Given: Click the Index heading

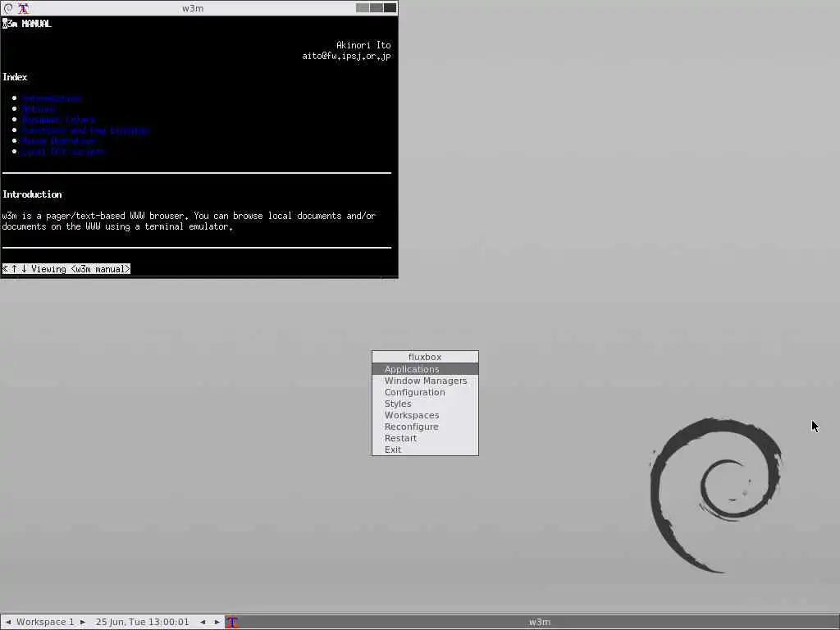Looking at the screenshot, I should click(15, 77).
